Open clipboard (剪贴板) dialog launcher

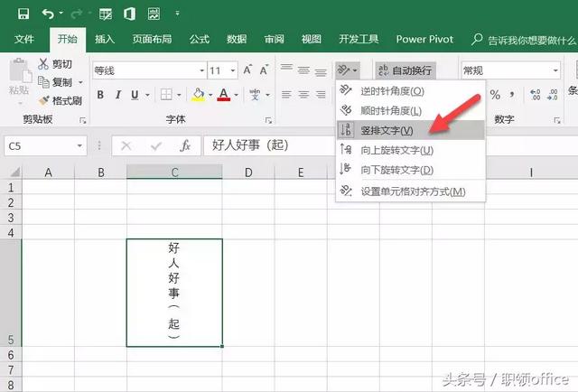[83, 120]
